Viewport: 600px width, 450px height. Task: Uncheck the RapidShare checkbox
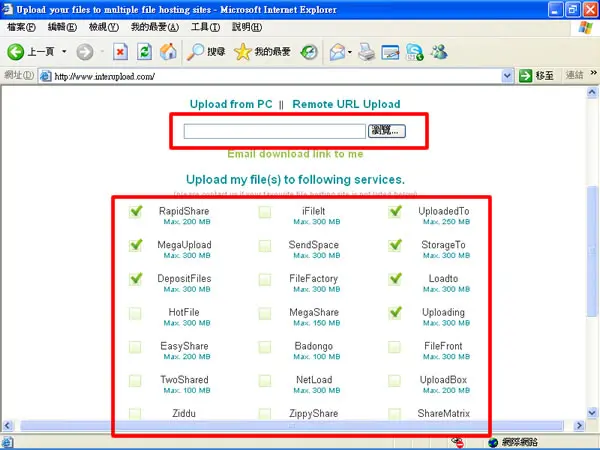(135, 212)
